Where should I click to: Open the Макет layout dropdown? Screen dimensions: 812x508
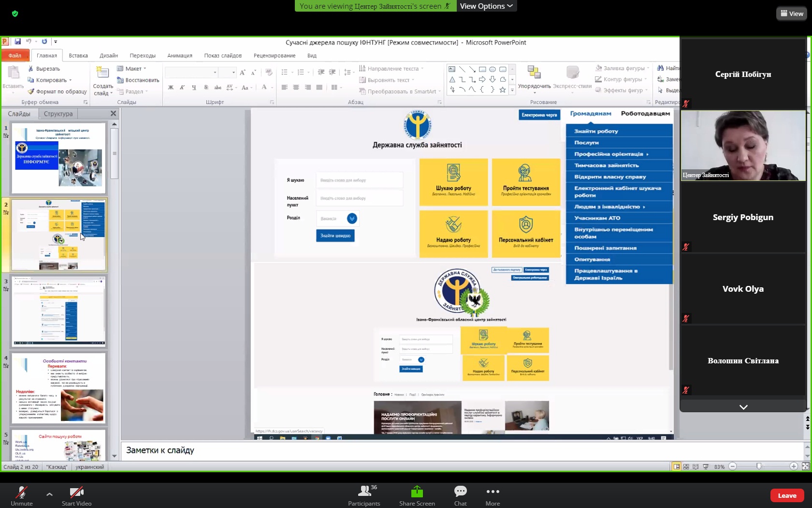click(x=132, y=69)
